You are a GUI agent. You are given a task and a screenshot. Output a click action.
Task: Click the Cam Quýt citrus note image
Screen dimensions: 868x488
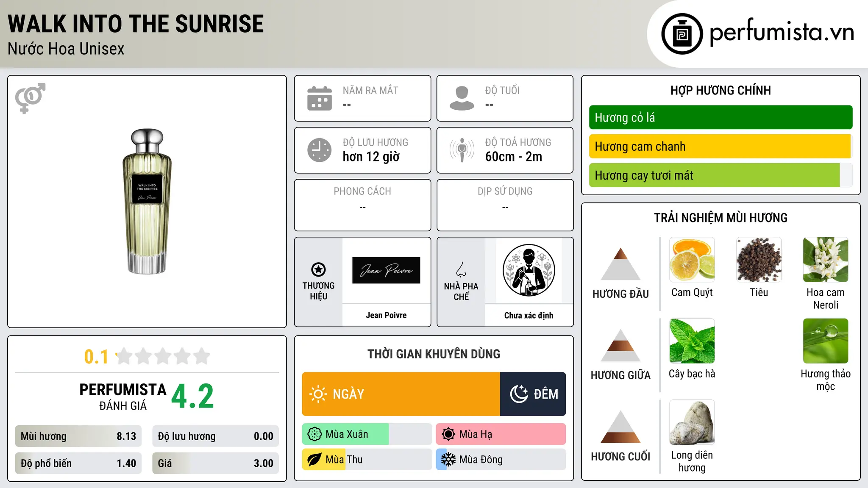692,260
